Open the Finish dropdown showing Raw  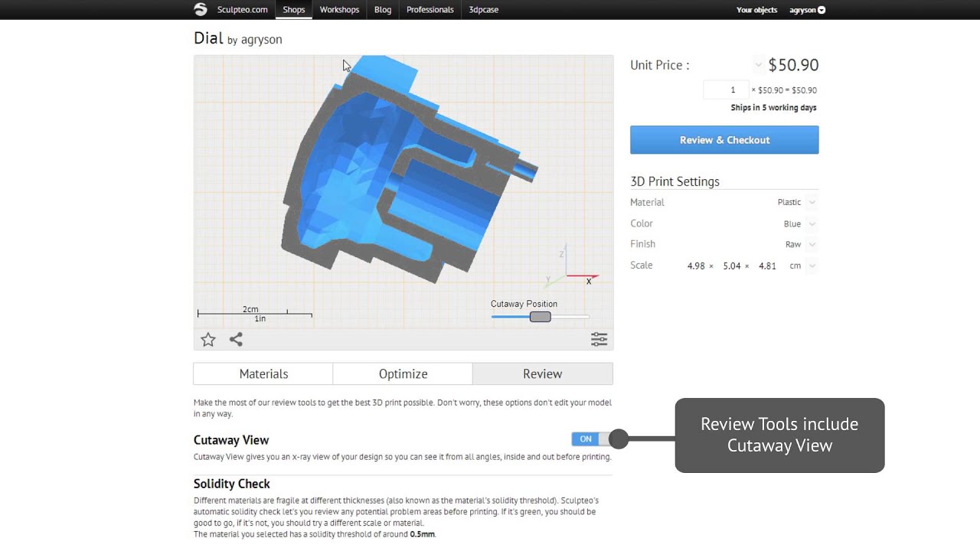tap(812, 244)
